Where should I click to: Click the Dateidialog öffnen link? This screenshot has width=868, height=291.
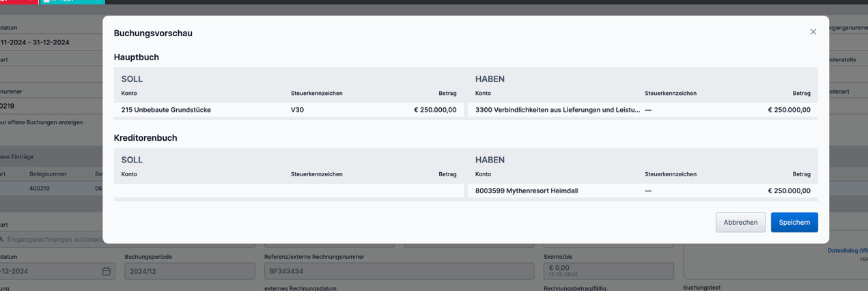[x=847, y=251]
